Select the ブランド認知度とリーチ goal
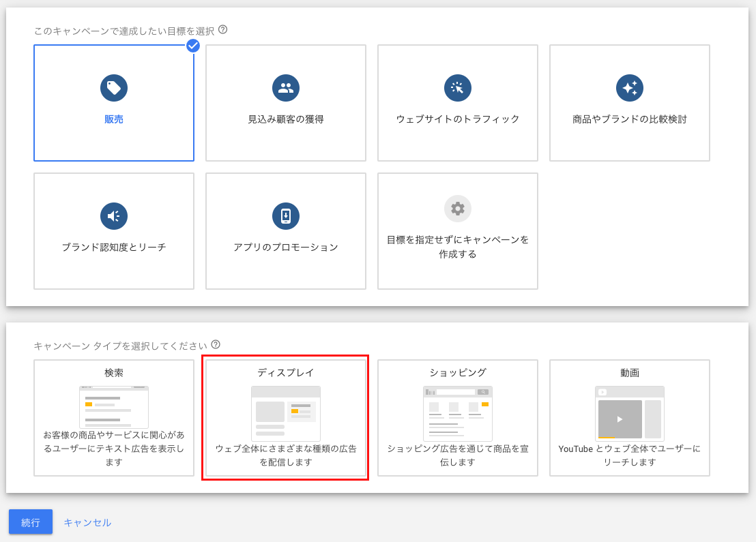Screen dimensions: 756x542 [x=113, y=230]
